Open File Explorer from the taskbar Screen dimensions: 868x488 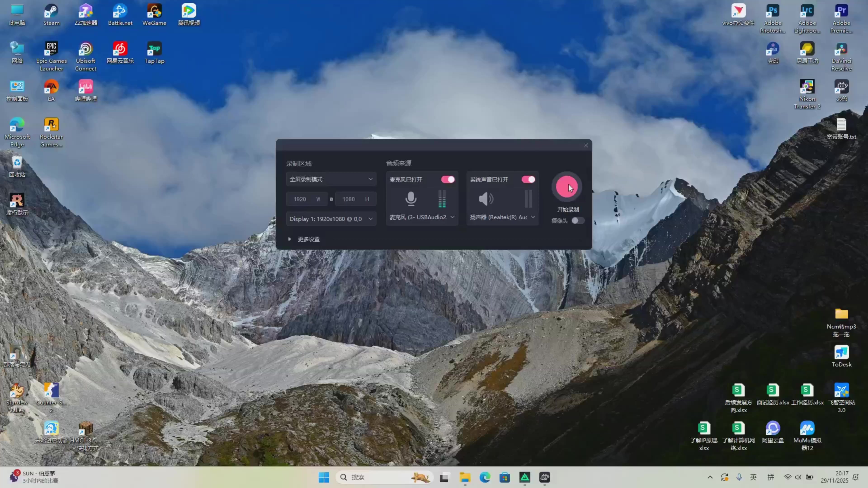[465, 477]
